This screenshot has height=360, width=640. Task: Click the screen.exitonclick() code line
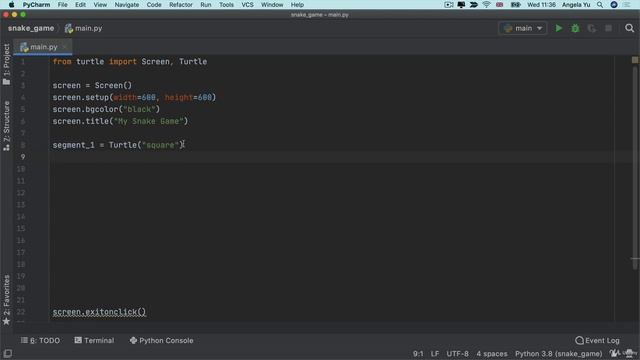click(99, 312)
